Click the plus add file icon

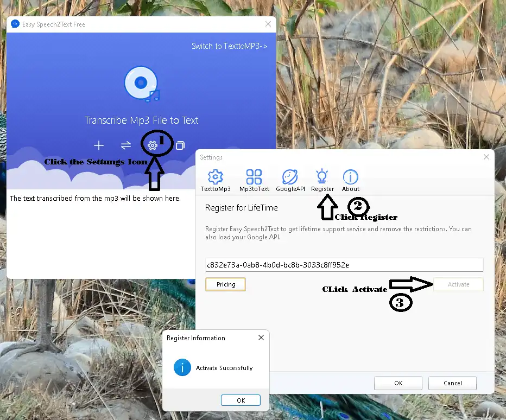[99, 145]
